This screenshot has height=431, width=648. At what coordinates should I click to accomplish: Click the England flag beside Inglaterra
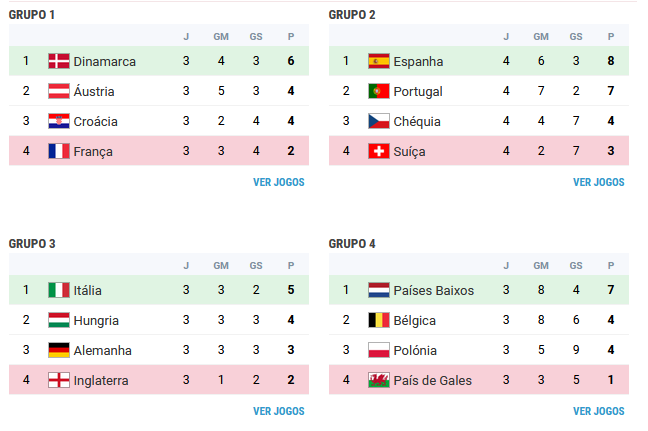[x=59, y=380]
